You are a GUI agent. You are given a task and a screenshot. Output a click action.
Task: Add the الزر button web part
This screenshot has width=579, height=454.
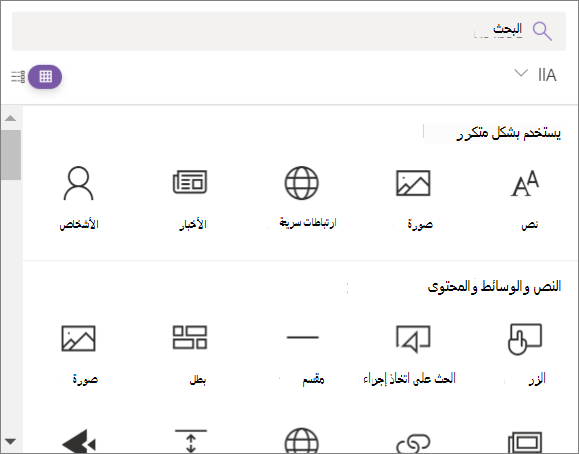point(525,339)
